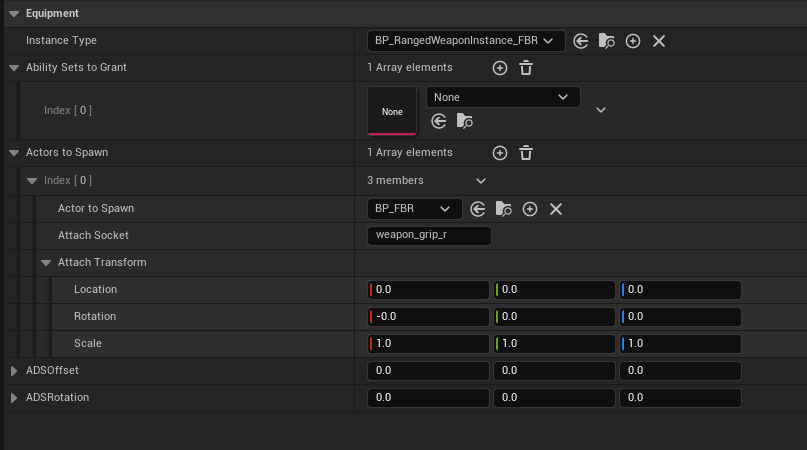Expand the ADSOffset property
The image size is (807, 450).
(14, 371)
